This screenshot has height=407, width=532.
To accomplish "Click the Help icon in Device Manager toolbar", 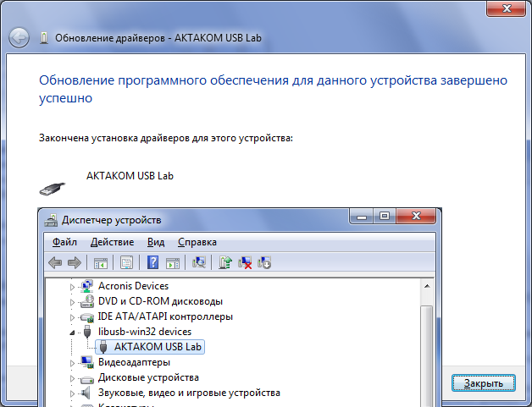I will pos(153,262).
